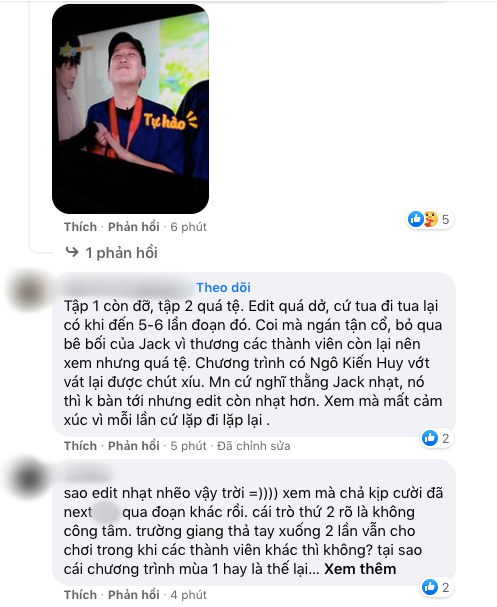
Task: Click Thích under the photo comment
Action: (80, 227)
